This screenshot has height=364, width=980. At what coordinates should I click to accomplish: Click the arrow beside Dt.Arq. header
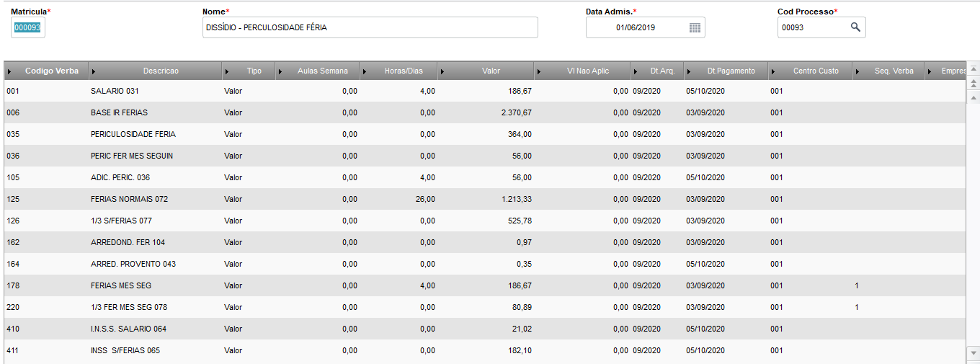(x=636, y=71)
